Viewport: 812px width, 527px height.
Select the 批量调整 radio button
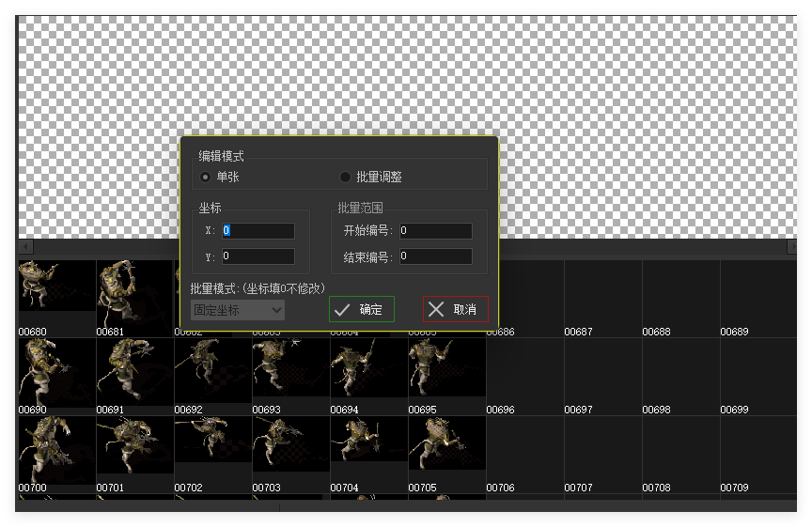point(345,177)
